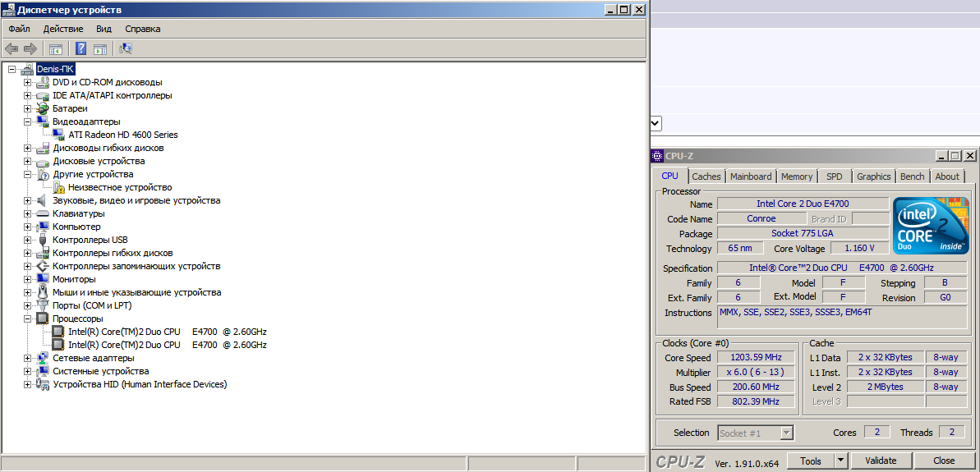The width and height of the screenshot is (980, 472).
Task: Open the Tools dropdown arrow in CPU-Z
Action: pos(840,461)
